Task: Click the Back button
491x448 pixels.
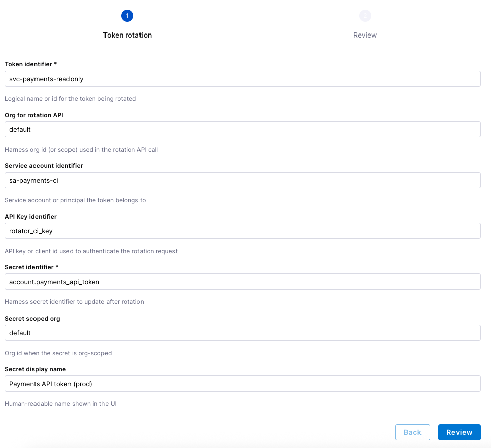Action: click(x=412, y=432)
